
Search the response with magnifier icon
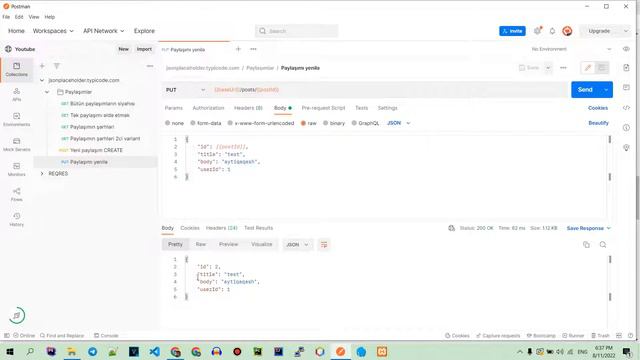tap(603, 244)
